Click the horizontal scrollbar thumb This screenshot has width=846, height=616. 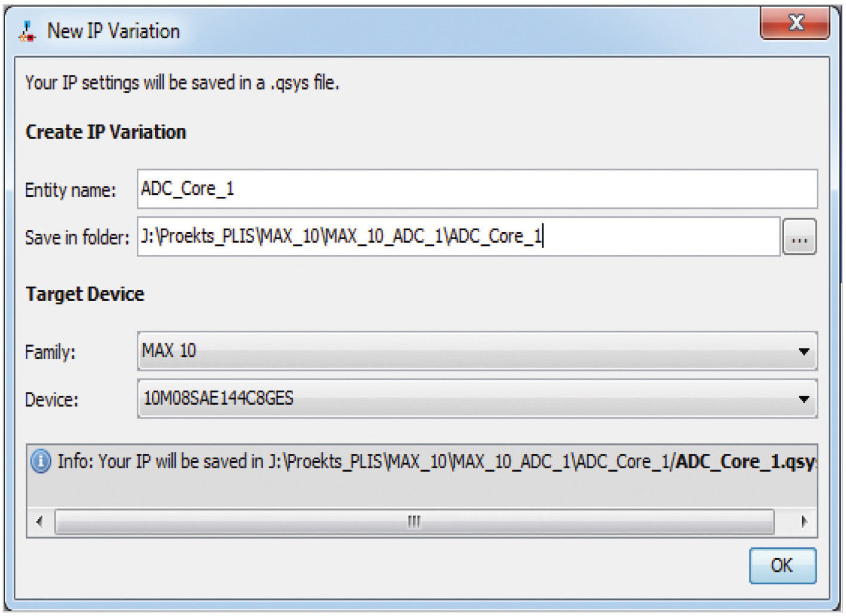[414, 522]
